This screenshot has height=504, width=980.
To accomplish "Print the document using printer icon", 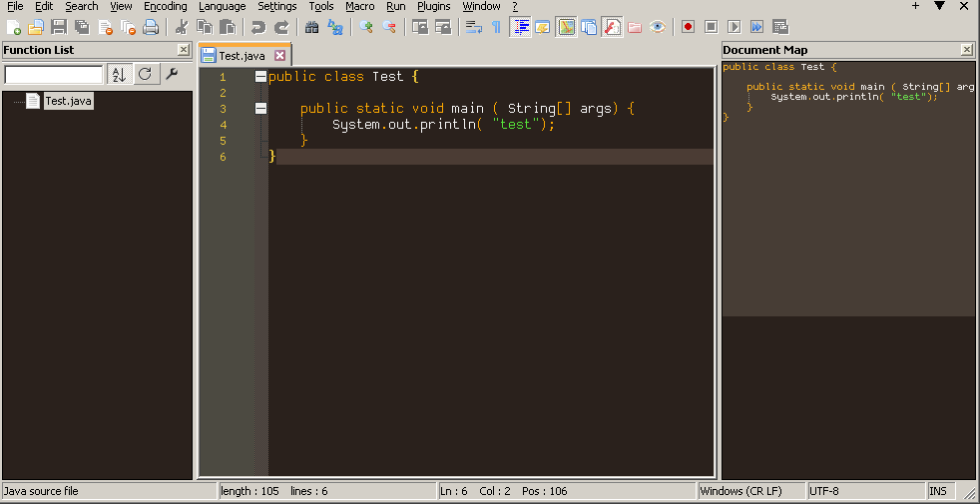I will tap(151, 27).
